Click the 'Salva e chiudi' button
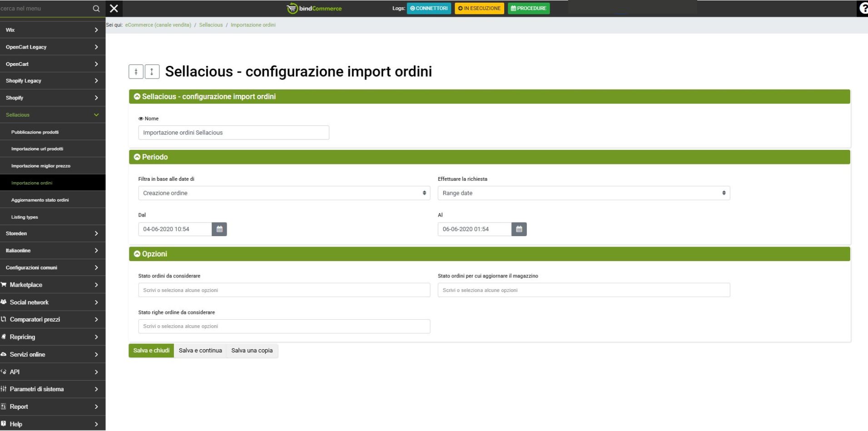Viewport: 868px width, 431px height. point(151,351)
